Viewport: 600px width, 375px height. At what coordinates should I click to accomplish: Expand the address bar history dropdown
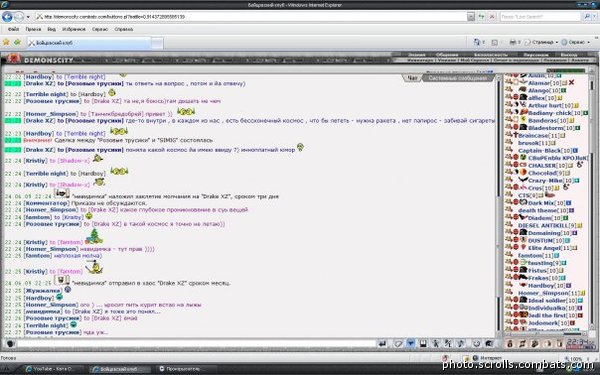click(471, 16)
